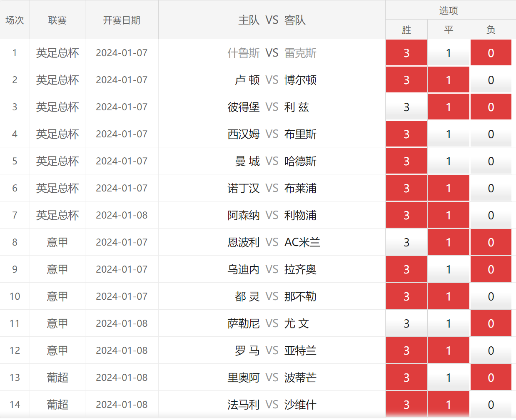Toggle win option 3 for 诺丁汉 VS 布莱浦

[x=406, y=188]
